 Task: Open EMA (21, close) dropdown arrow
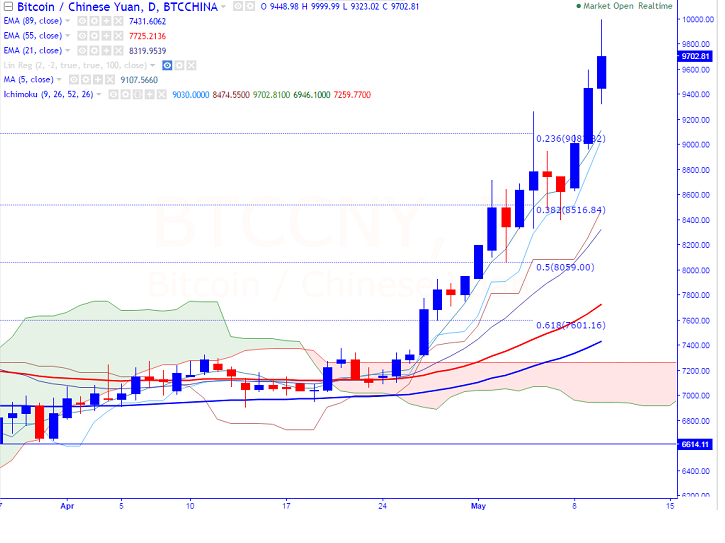point(68,51)
